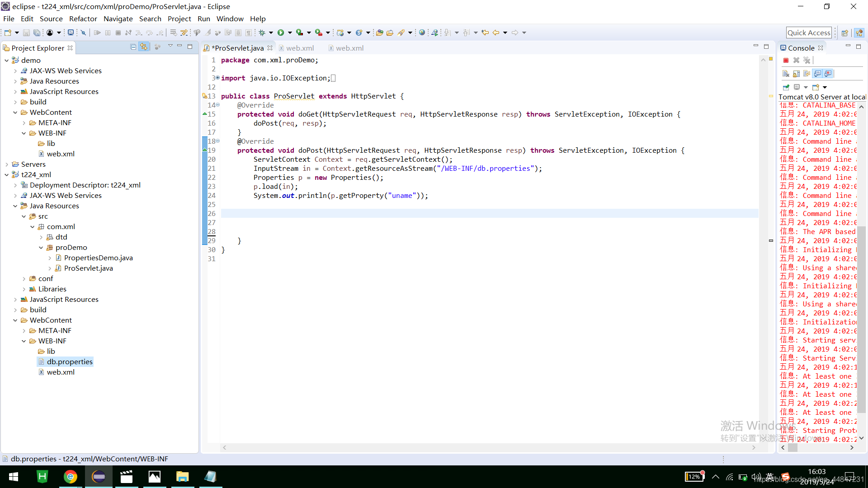Click the Quick Access search field
Image resolution: width=868 pixels, height=488 pixels.
[x=809, y=33]
